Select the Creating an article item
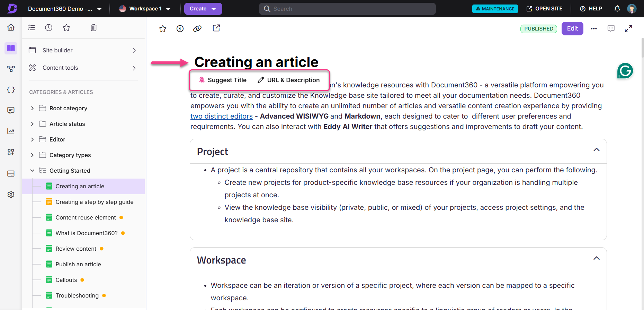 click(83, 186)
